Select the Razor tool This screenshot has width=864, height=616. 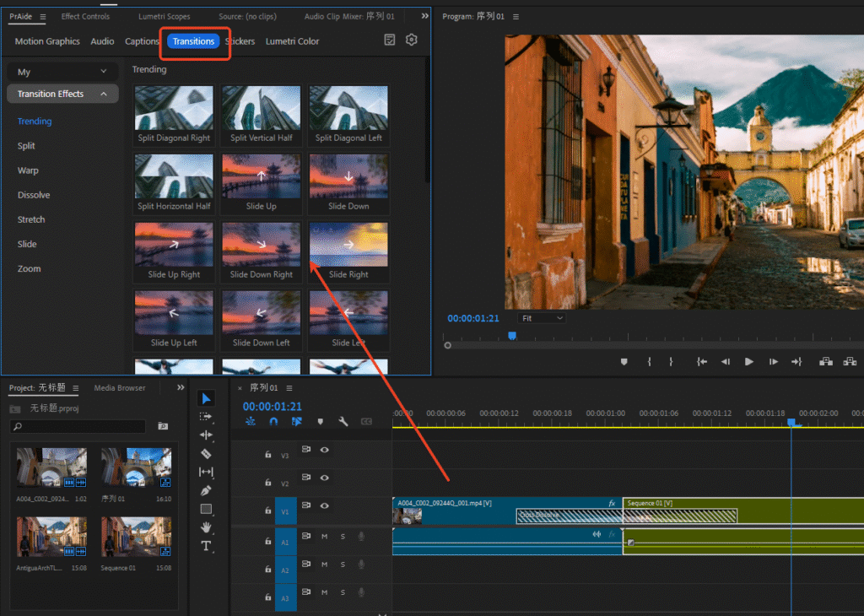click(x=207, y=454)
